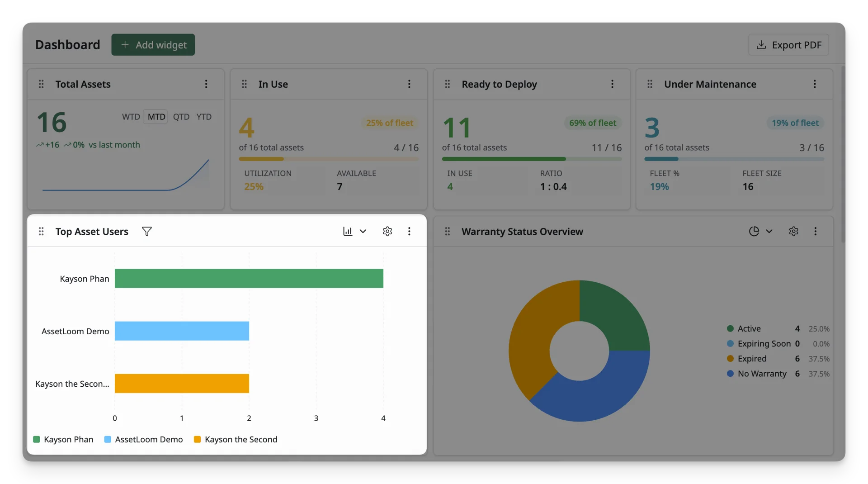
Task: Click the AssetLoom Demo blue bar
Action: [x=182, y=331]
